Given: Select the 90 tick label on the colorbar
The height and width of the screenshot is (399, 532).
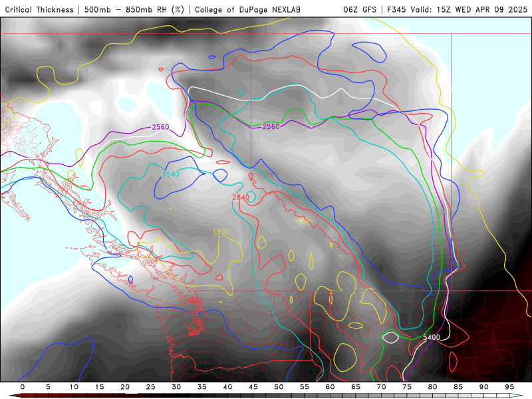Looking at the screenshot, I should tap(483, 387).
